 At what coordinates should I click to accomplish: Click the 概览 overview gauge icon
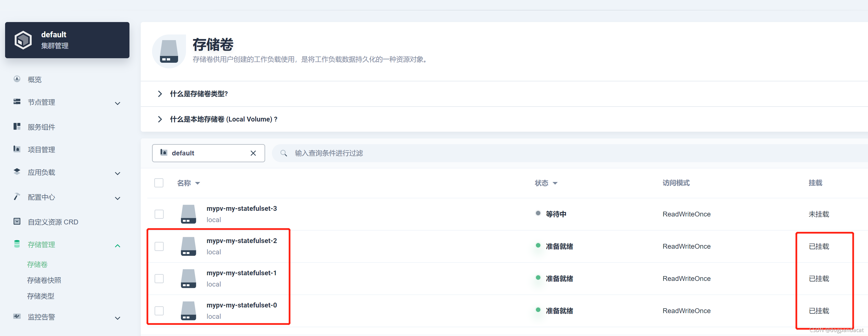pyautogui.click(x=17, y=79)
